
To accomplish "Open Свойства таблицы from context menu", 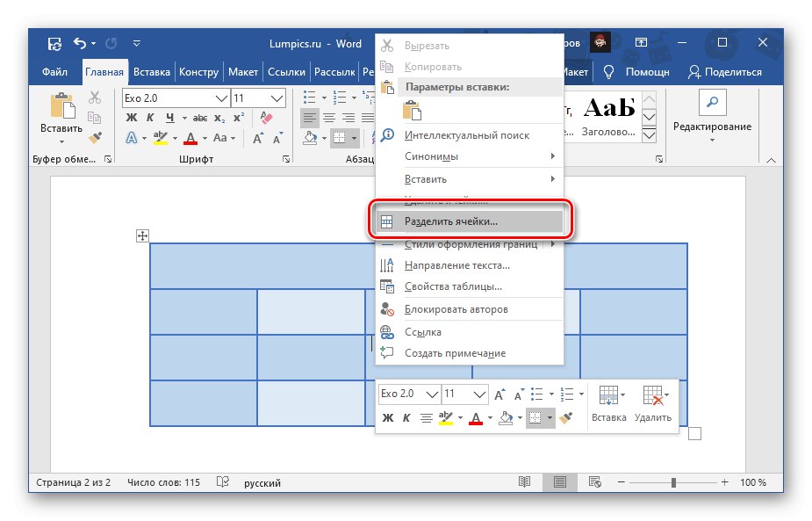I will 469,286.
